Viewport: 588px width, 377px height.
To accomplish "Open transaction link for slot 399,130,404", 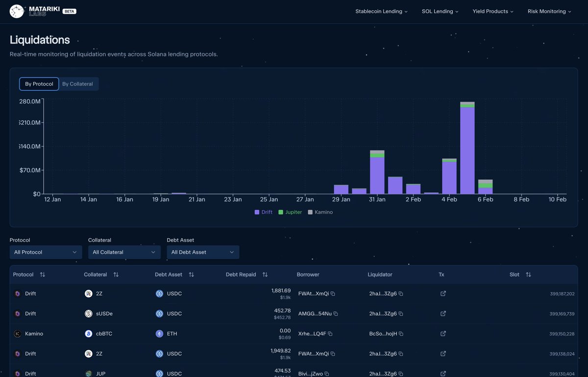I will coord(443,374).
